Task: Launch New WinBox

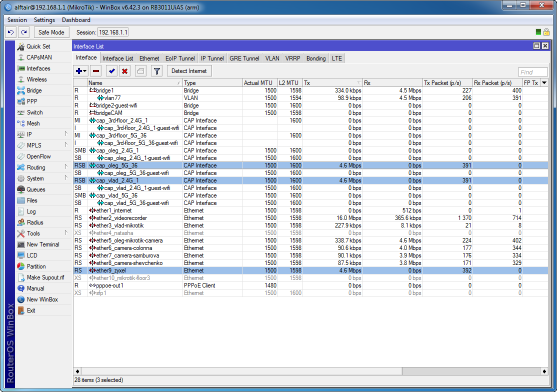Action: 42,299
